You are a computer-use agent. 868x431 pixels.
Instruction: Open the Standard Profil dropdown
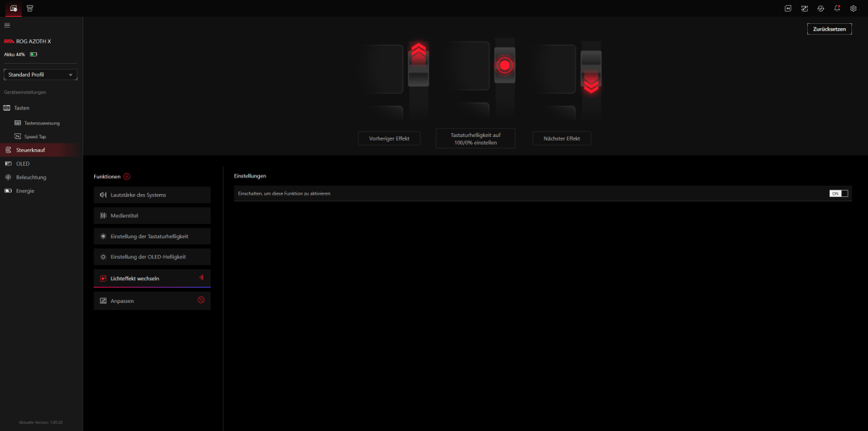coord(40,74)
